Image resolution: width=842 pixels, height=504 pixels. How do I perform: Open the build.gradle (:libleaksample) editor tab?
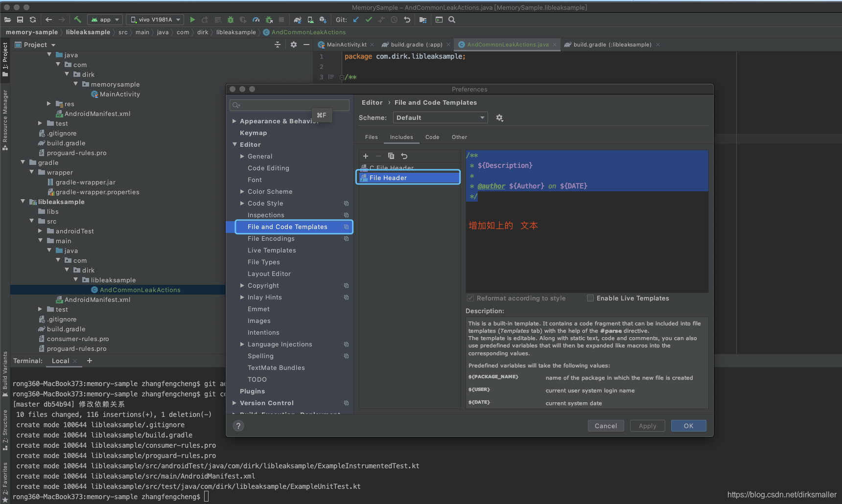tap(612, 45)
